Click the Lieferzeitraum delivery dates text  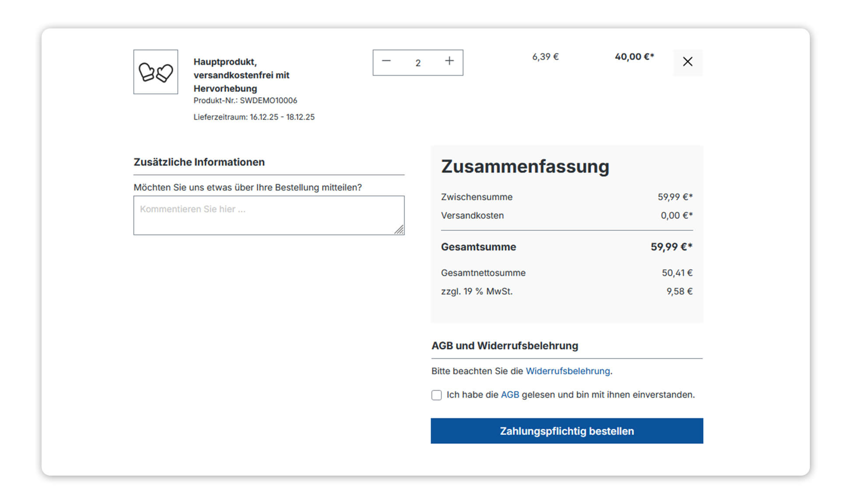[254, 117]
